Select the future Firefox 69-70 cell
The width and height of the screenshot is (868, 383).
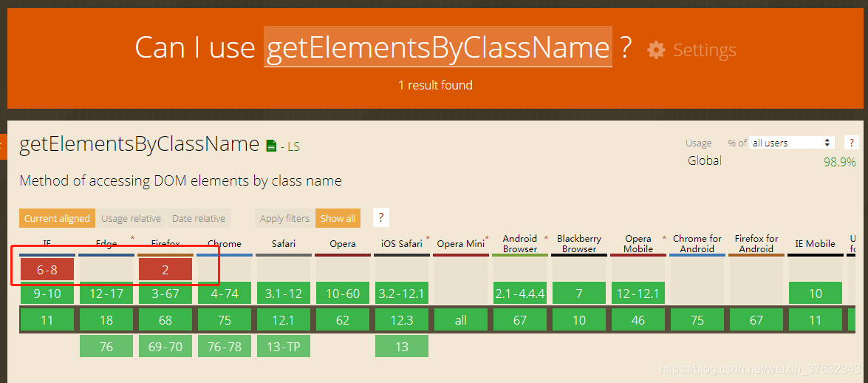point(165,347)
